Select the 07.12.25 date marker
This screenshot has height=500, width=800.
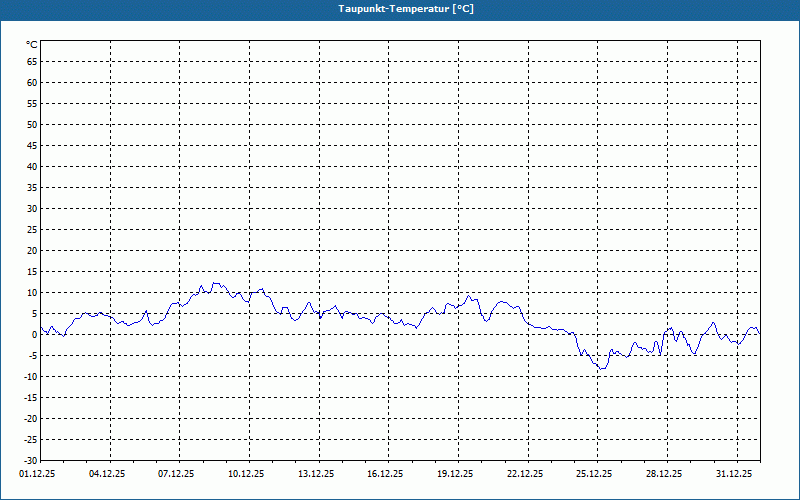pyautogui.click(x=176, y=474)
